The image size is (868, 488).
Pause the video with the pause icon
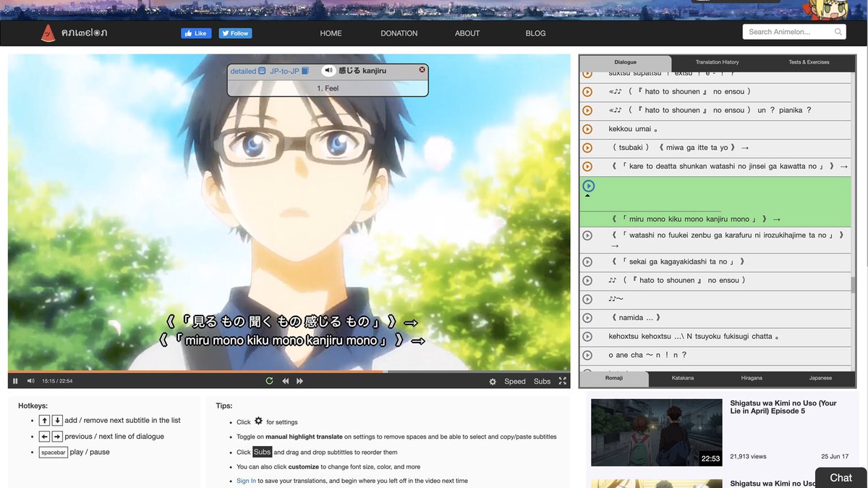pos(15,382)
